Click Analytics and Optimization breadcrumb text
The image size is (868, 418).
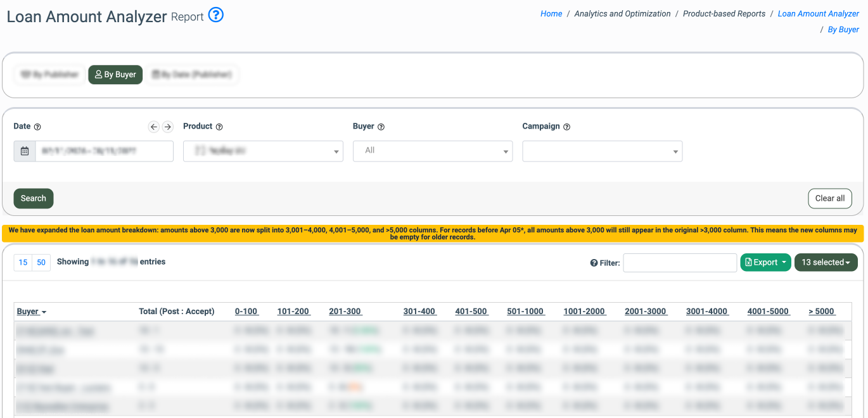(622, 14)
